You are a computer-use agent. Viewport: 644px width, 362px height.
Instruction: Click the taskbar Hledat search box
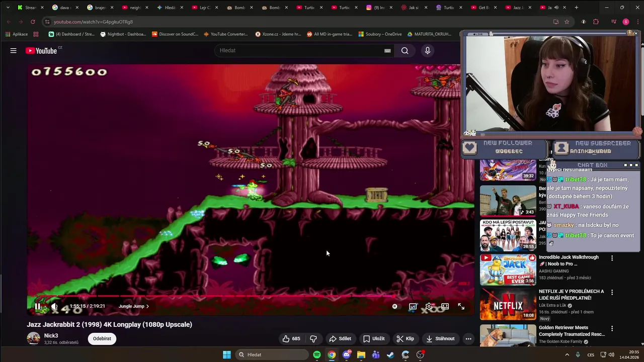(272, 354)
